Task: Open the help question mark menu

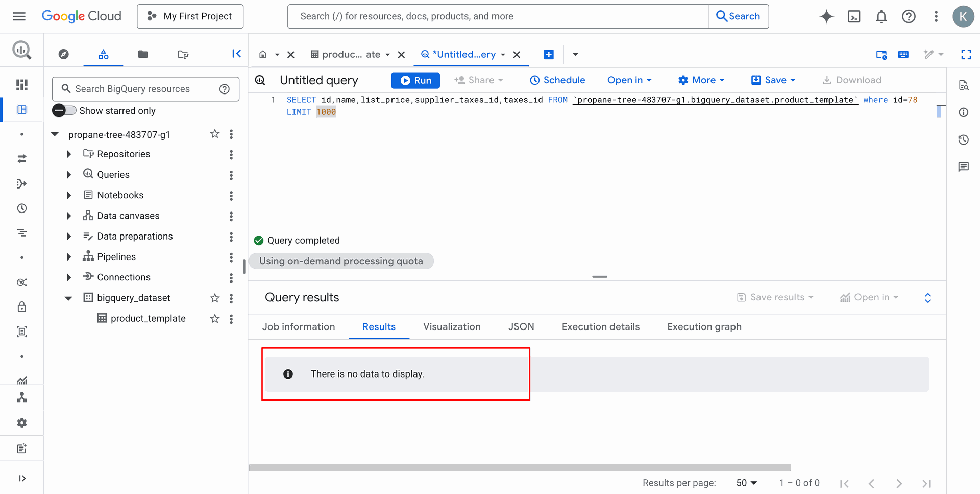Action: [x=909, y=16]
